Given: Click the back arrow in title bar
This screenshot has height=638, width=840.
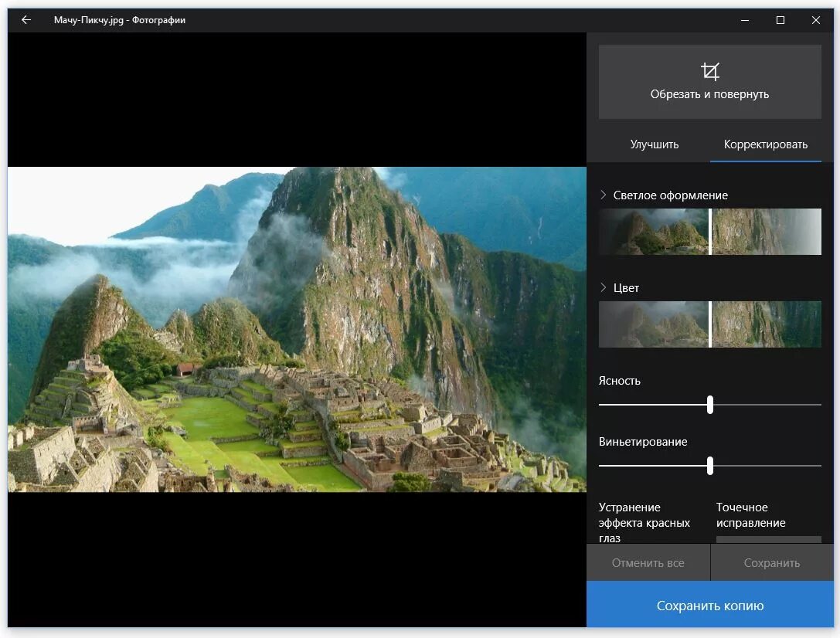Looking at the screenshot, I should click(26, 20).
